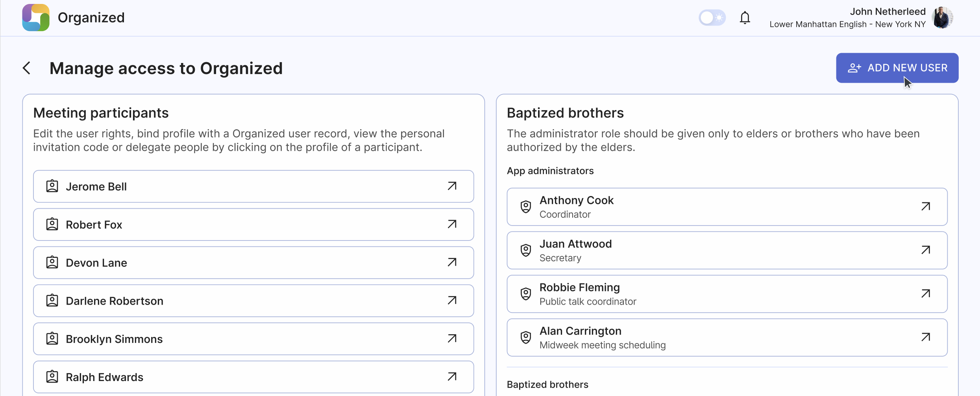
Task: Click the Lower Manhattan English congregation label
Action: [847, 24]
